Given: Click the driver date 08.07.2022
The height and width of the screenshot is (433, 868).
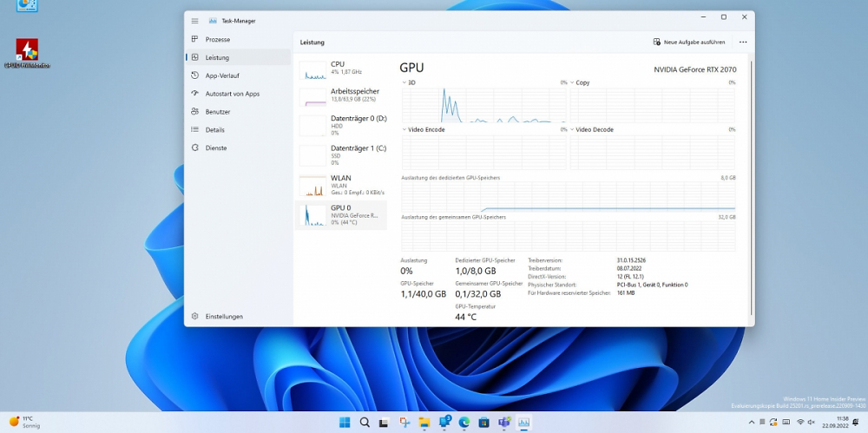Looking at the screenshot, I should [x=629, y=268].
